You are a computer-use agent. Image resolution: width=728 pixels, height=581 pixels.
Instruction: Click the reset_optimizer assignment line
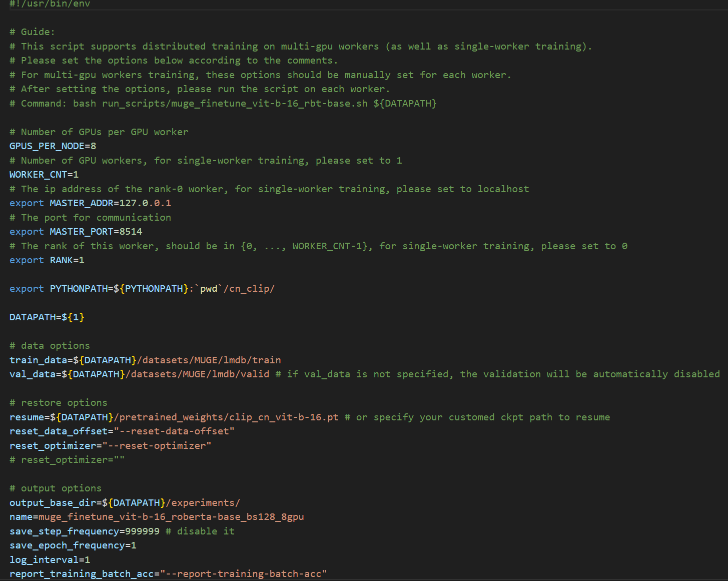point(110,445)
